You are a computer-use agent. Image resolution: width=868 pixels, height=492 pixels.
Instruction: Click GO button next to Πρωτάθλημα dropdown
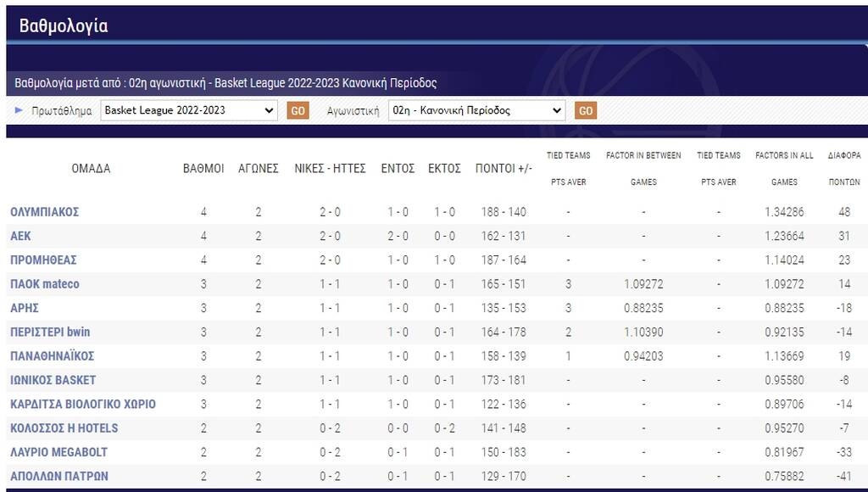tap(298, 111)
